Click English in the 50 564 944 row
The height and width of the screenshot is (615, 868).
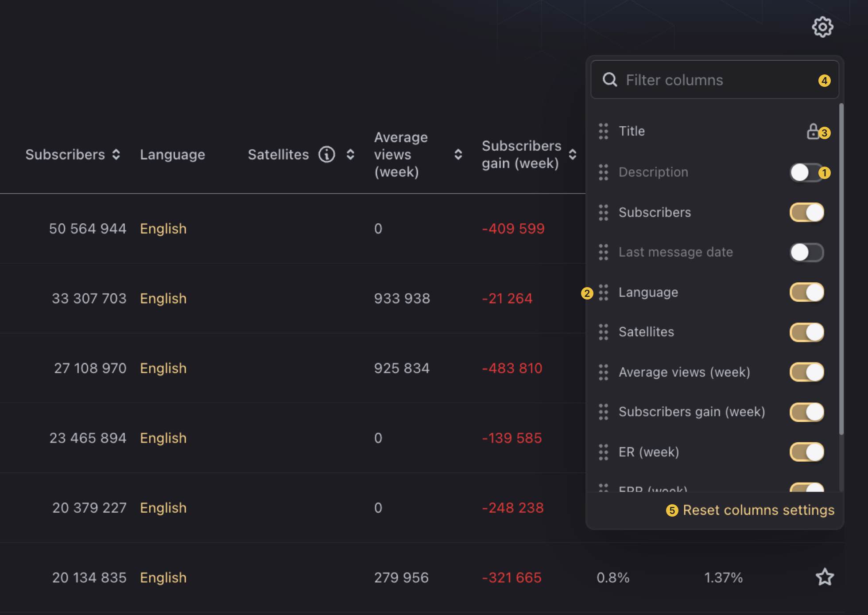163,229
